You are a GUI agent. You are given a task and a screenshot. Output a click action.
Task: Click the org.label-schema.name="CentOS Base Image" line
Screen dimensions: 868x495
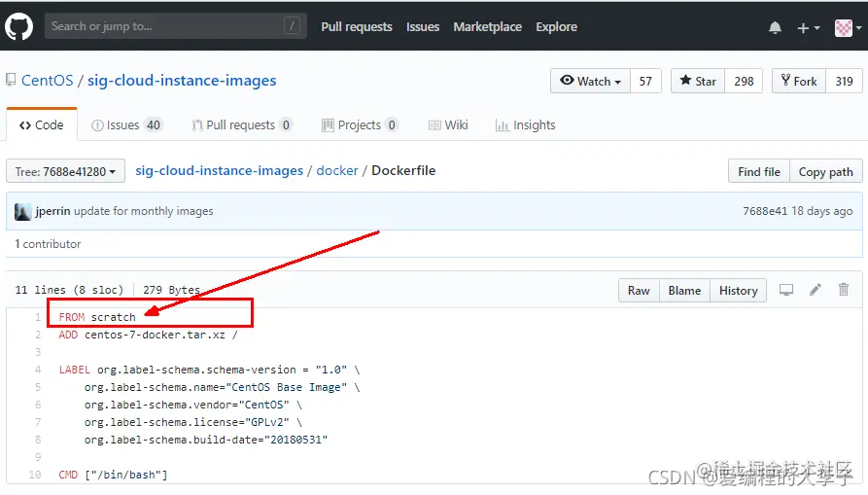(x=222, y=387)
